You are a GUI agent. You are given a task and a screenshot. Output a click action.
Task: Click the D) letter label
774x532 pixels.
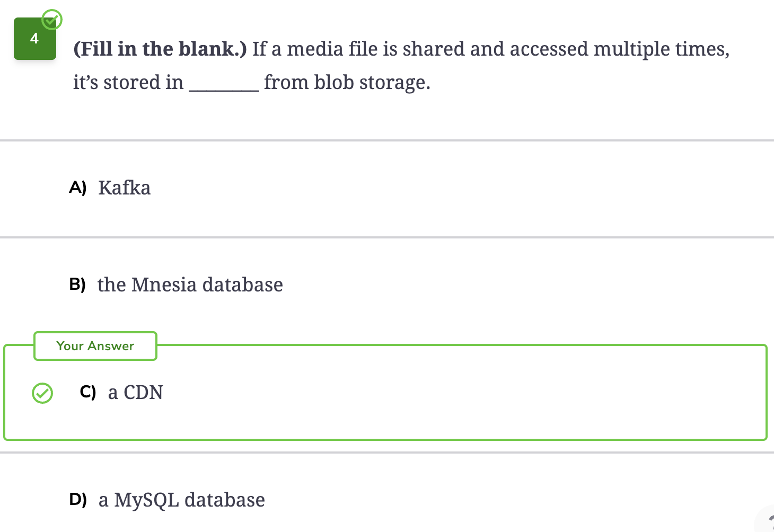pyautogui.click(x=78, y=500)
